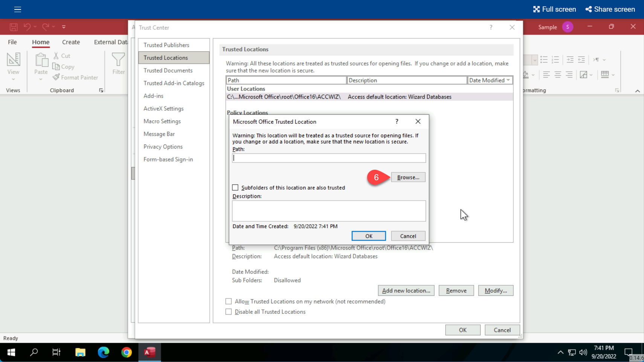Click the Format Painter icon
The image size is (644, 362).
tap(56, 77)
